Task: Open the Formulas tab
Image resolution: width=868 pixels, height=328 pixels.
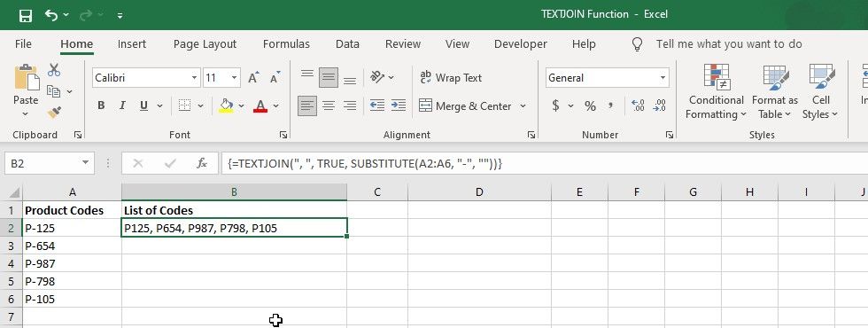Action: point(286,44)
